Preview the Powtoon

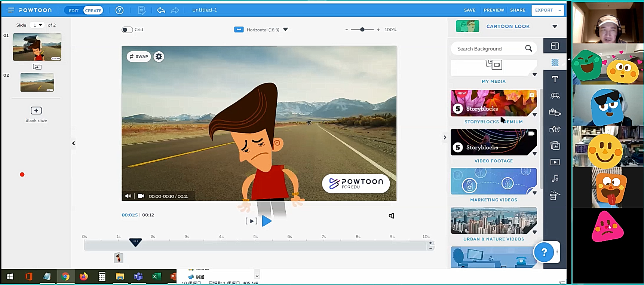494,10
